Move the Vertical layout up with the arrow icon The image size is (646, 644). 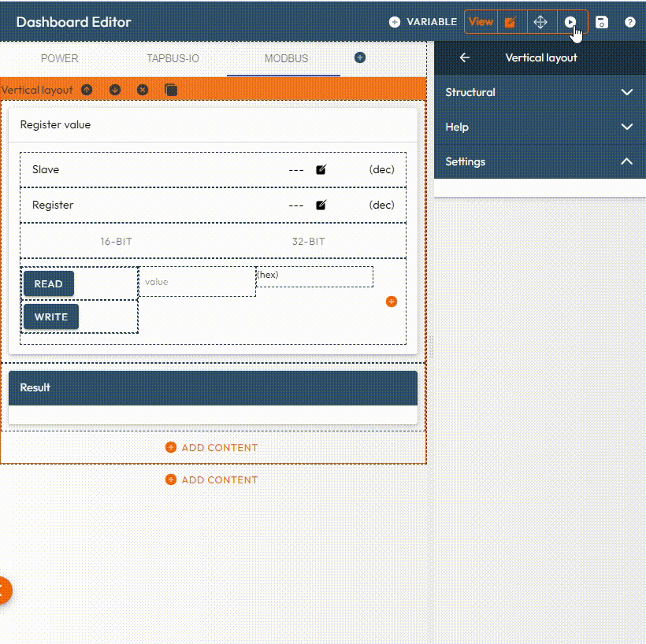87,90
